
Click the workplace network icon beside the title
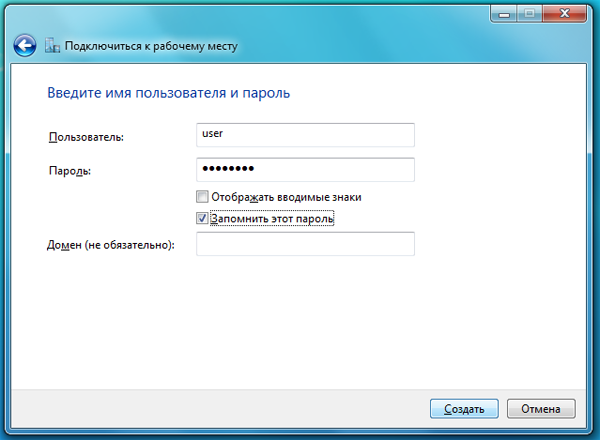[x=52, y=46]
